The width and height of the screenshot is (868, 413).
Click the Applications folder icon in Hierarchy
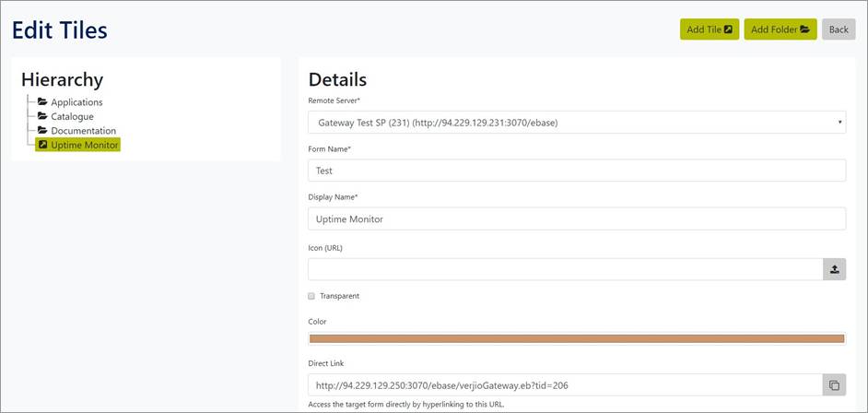(42, 102)
